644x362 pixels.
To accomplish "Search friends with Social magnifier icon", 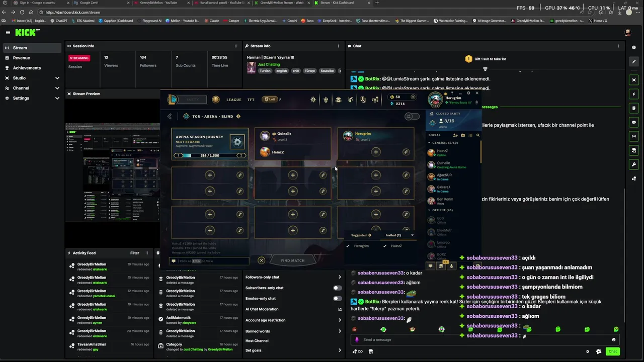I will pyautogui.click(x=478, y=135).
